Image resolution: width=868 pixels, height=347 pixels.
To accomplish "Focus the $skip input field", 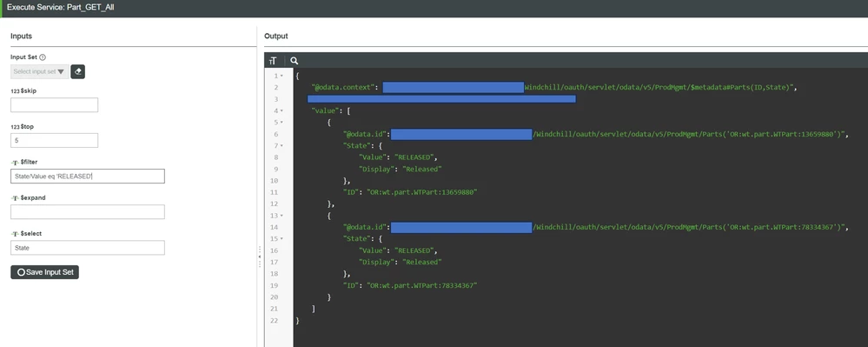I will point(54,104).
